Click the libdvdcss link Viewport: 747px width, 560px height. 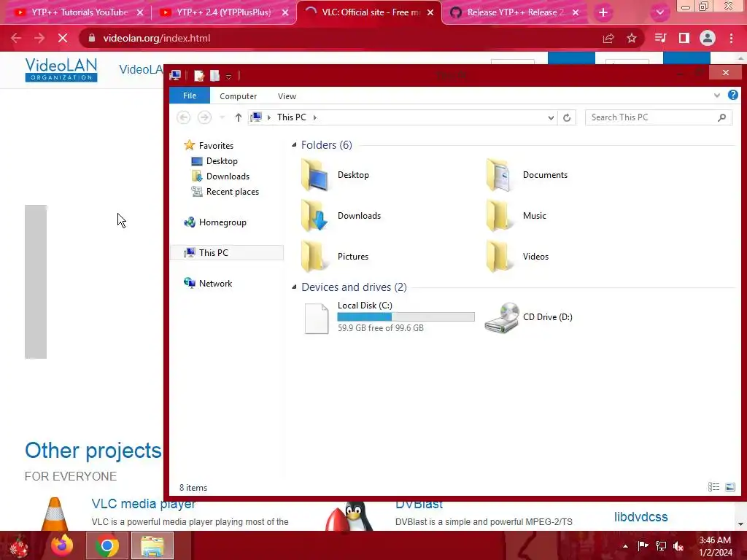(x=640, y=517)
